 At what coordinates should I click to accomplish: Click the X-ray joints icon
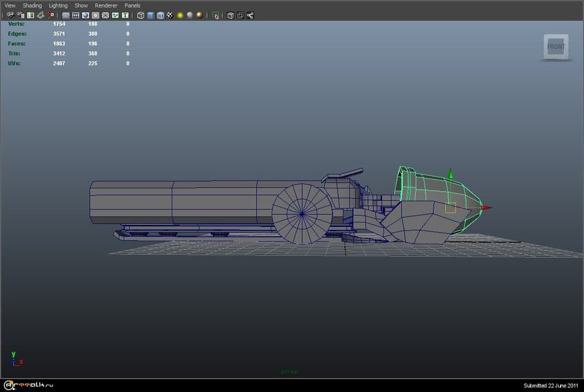point(250,15)
